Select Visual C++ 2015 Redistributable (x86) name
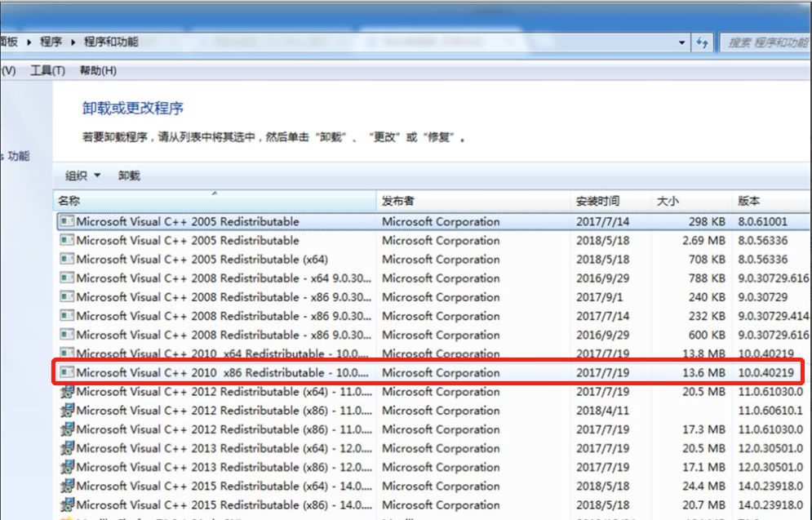 224,505
